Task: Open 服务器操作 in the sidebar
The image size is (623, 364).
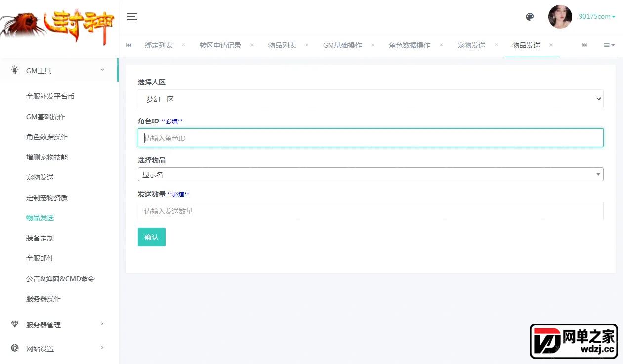Action: pos(43,299)
